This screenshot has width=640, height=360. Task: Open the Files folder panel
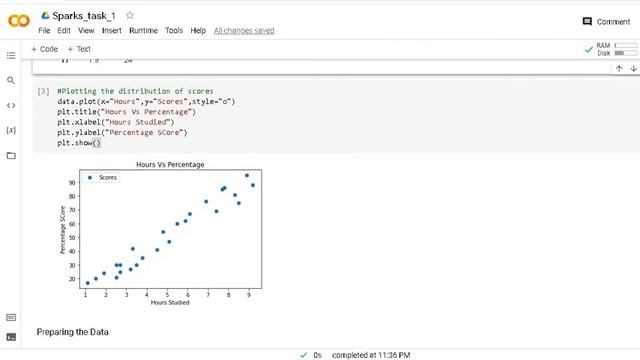coord(11,156)
